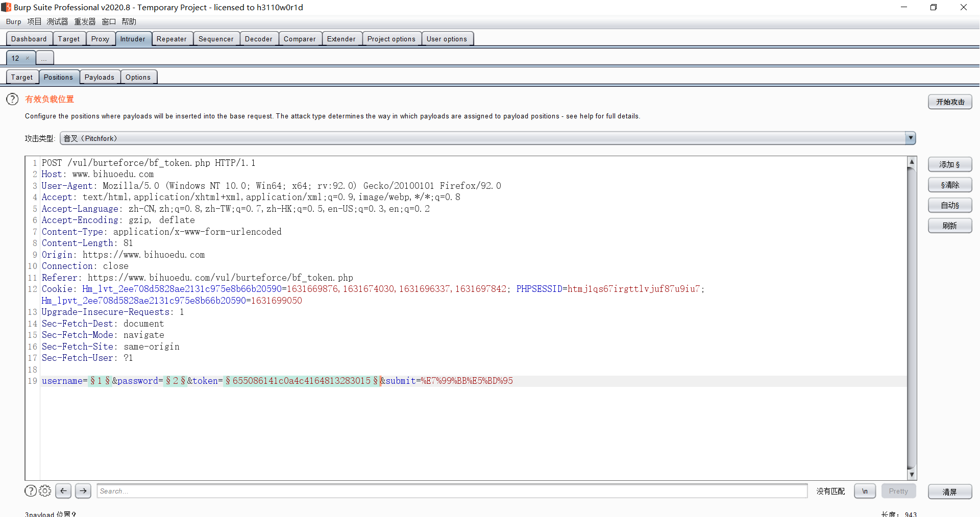Add a new Intruder tab with ... button
The height and width of the screenshot is (517, 980).
[44, 58]
